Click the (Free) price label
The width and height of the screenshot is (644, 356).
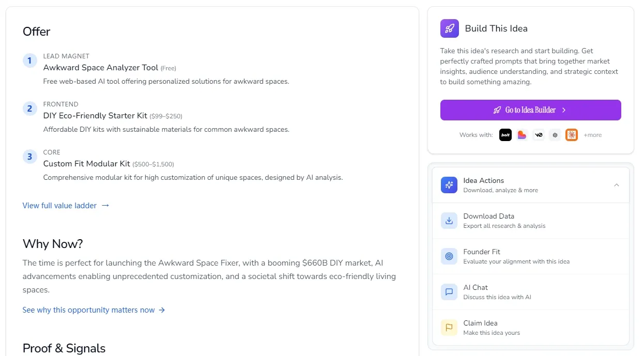[x=168, y=68]
